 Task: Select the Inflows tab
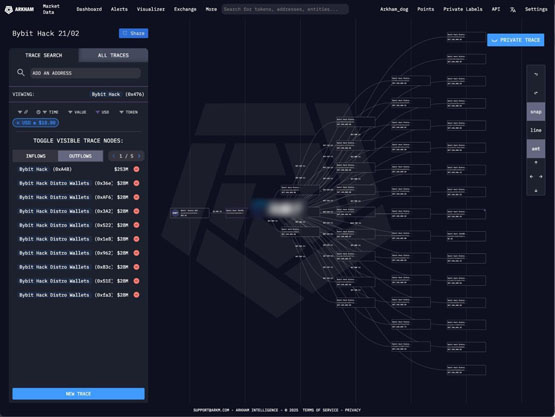click(x=35, y=156)
